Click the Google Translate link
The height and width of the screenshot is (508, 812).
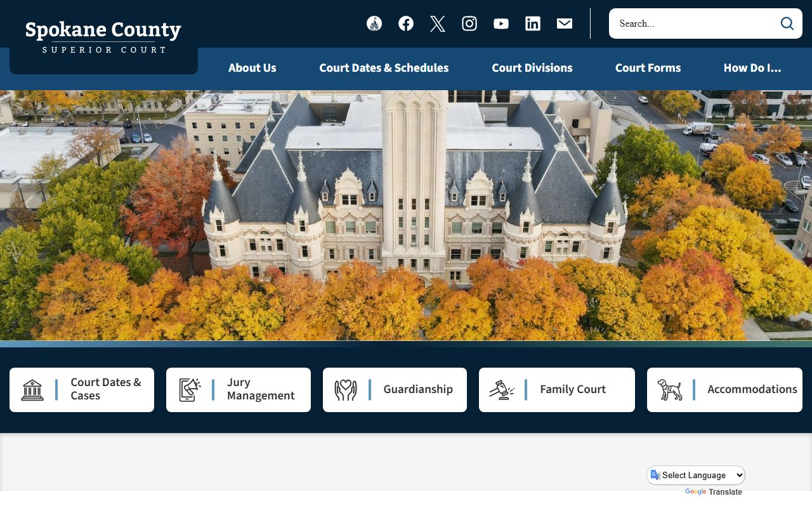point(714,492)
